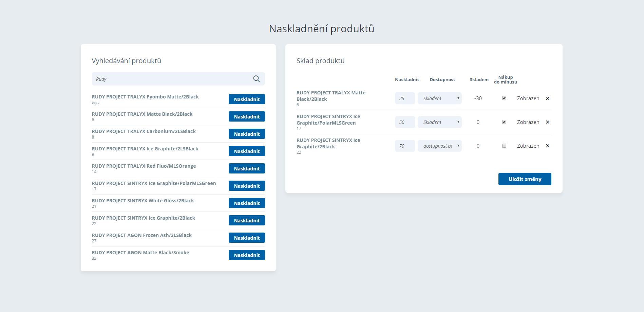644x312 pixels.
Task: Click the Naskladnění produktů page heading
Action: [x=322, y=29]
